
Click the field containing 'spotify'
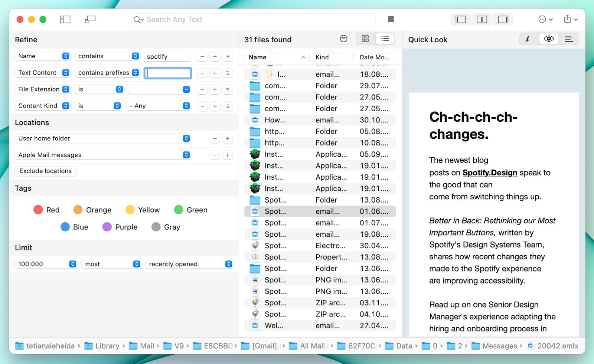pyautogui.click(x=167, y=56)
